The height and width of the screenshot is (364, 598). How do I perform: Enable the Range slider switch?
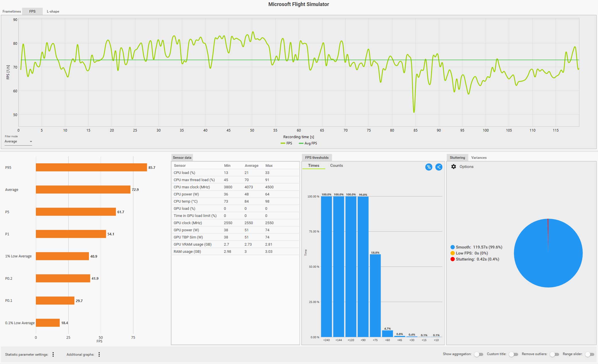pyautogui.click(x=589, y=354)
